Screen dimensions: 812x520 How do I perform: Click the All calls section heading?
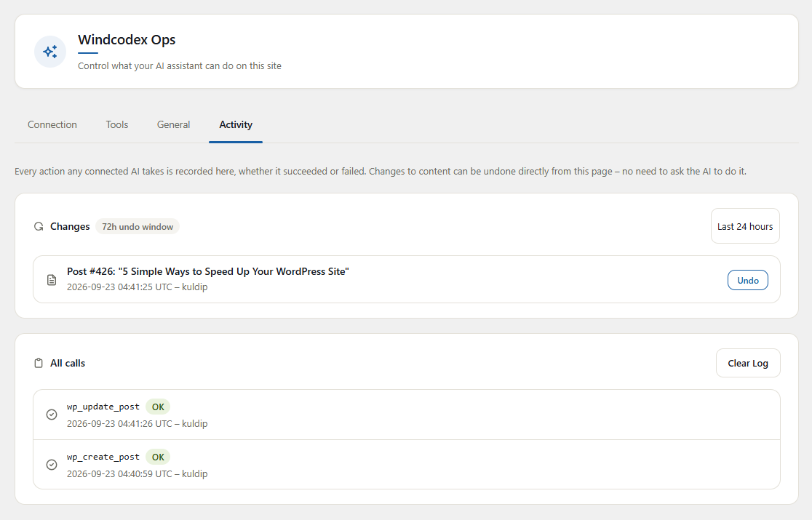point(68,363)
